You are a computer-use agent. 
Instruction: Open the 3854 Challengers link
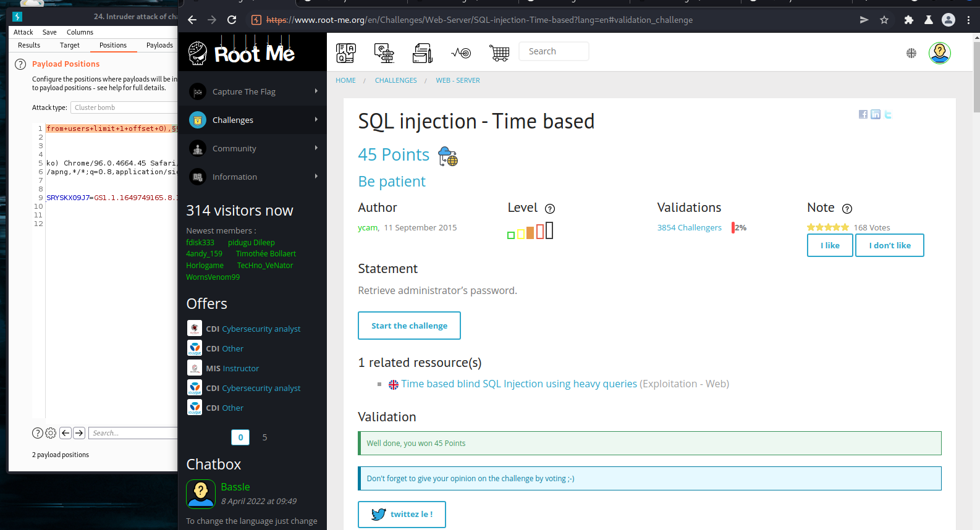click(689, 227)
